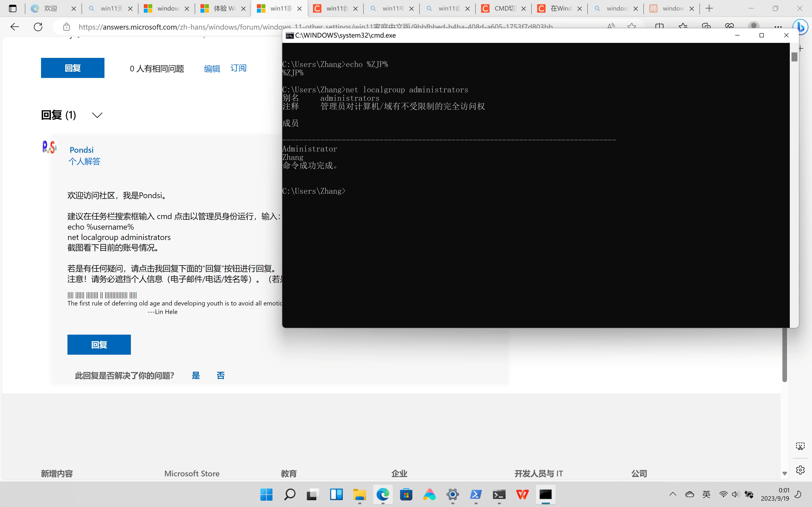Answer 是 to whether reply solved problem

point(196,376)
